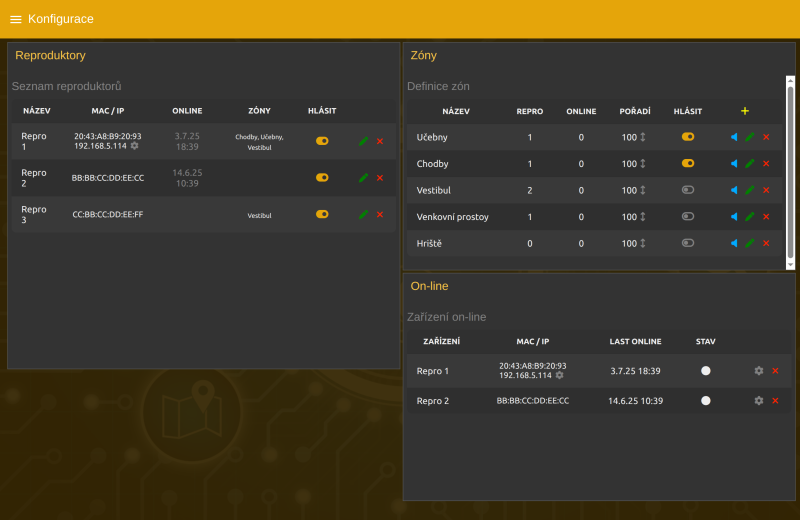Viewport: 800px width, 520px height.
Task: Click the order arrows for Učebny zone
Action: coord(643,137)
